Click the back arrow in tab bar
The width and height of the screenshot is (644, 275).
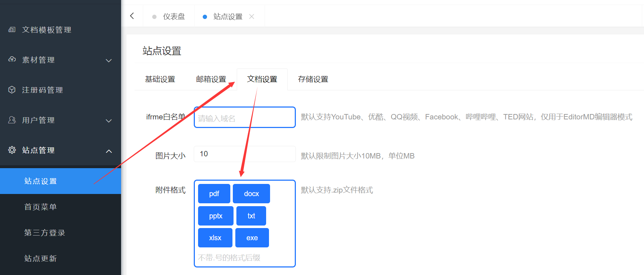(x=132, y=16)
